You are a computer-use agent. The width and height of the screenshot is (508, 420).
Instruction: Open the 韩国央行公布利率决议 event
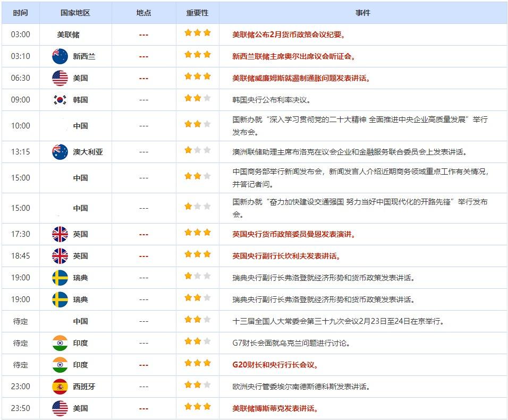[x=272, y=100]
